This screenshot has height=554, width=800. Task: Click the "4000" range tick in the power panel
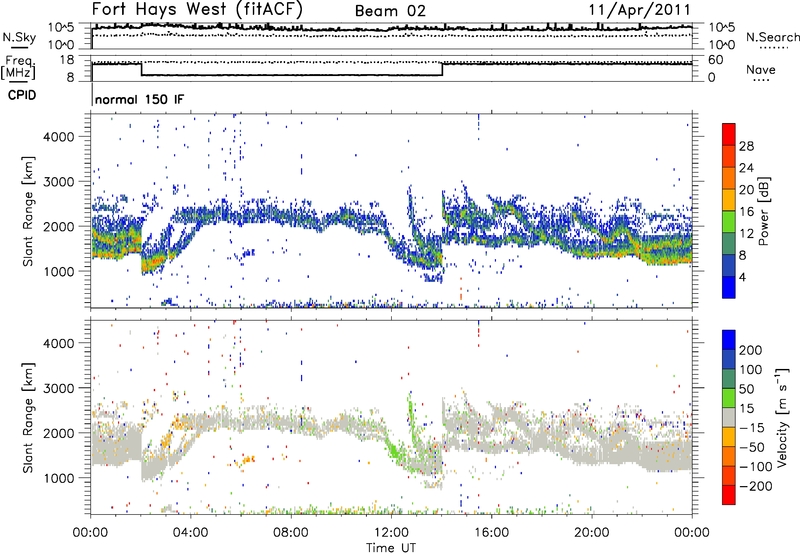(58, 137)
